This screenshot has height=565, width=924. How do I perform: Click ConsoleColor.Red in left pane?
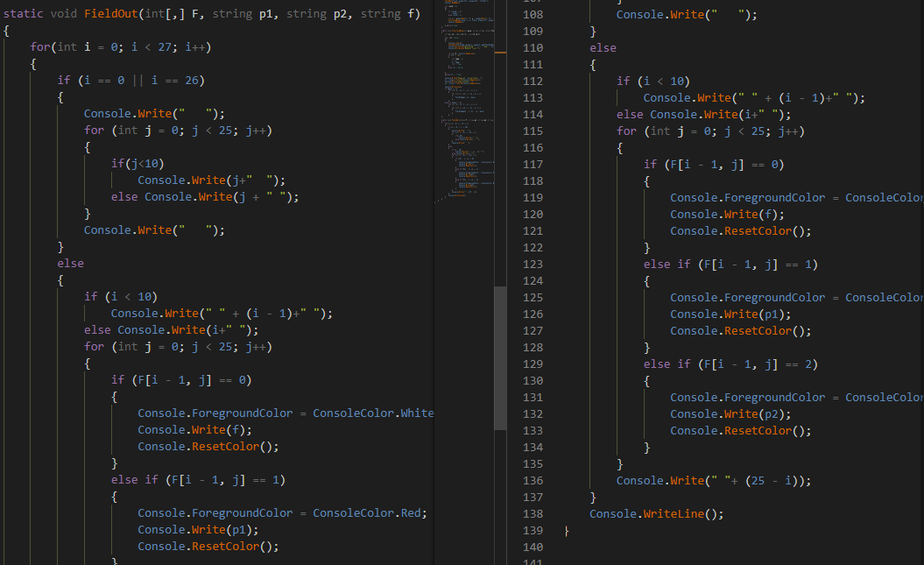click(x=369, y=512)
